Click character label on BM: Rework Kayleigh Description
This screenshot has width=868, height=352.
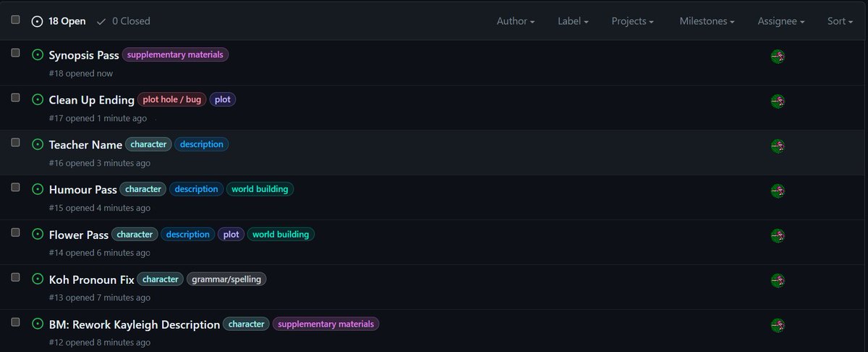coord(246,324)
